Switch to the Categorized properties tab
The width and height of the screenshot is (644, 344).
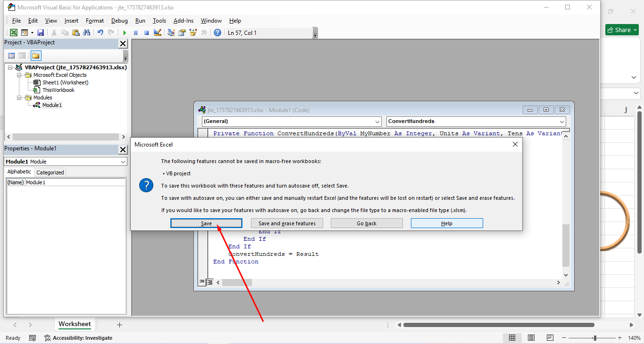point(50,172)
